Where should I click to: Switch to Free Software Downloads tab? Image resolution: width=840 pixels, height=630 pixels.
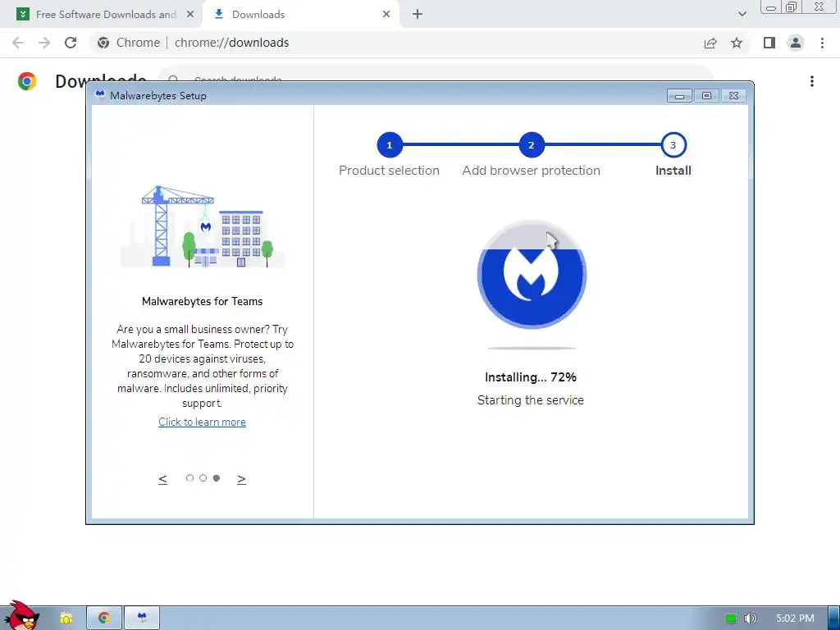pos(102,15)
